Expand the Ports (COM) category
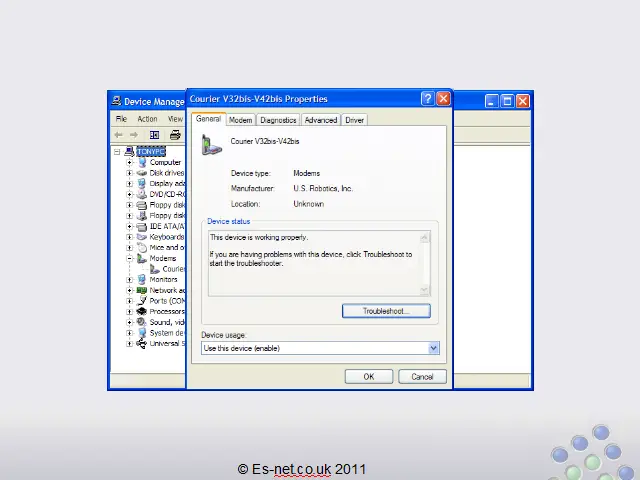The height and width of the screenshot is (480, 640). tap(129, 301)
